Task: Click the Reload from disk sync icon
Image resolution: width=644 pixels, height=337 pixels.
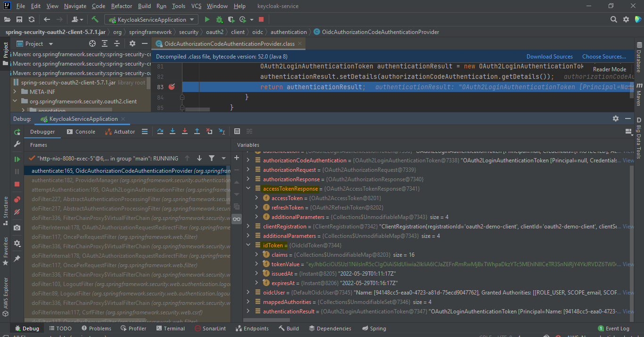Action: pyautogui.click(x=32, y=19)
